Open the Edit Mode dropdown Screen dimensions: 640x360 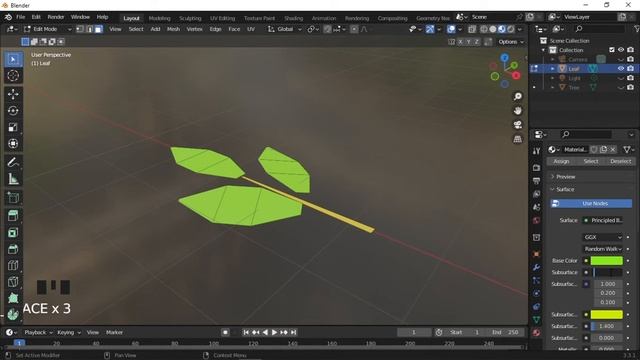pos(47,29)
